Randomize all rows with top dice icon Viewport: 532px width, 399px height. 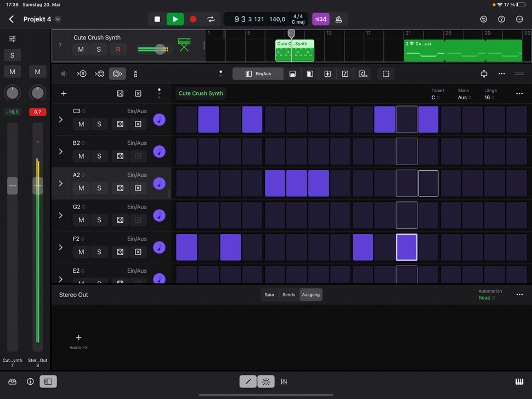(x=120, y=93)
